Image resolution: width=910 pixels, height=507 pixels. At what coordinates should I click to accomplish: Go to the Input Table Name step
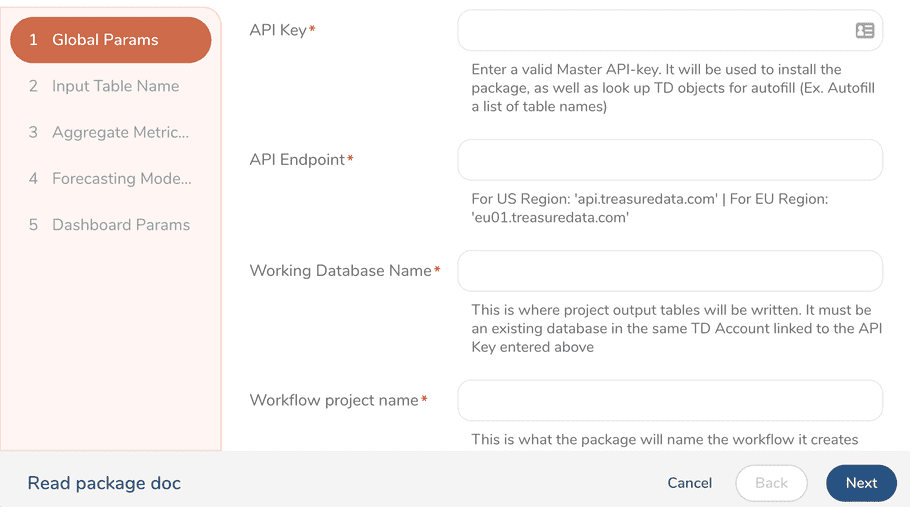111,86
